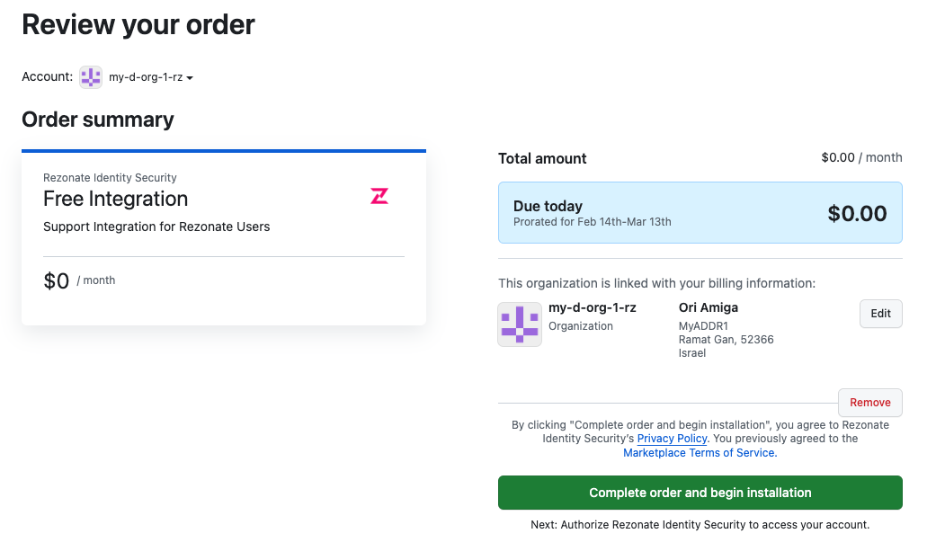Click the pink Rezonate logo in plan card
945x560 pixels.
(x=379, y=196)
